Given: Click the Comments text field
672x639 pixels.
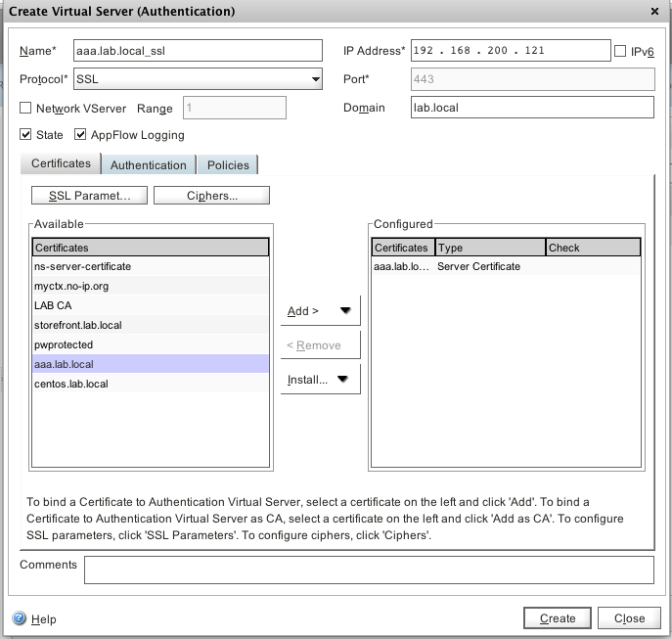Looking at the screenshot, I should click(368, 570).
